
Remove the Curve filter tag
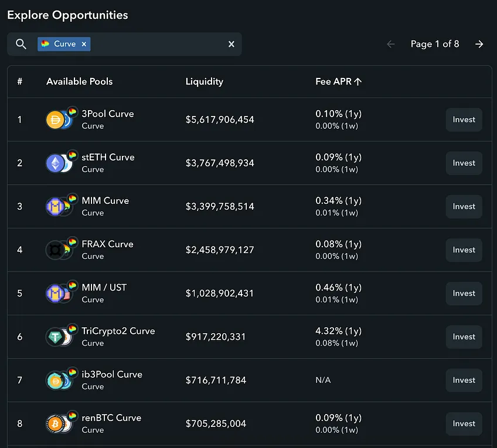[84, 44]
